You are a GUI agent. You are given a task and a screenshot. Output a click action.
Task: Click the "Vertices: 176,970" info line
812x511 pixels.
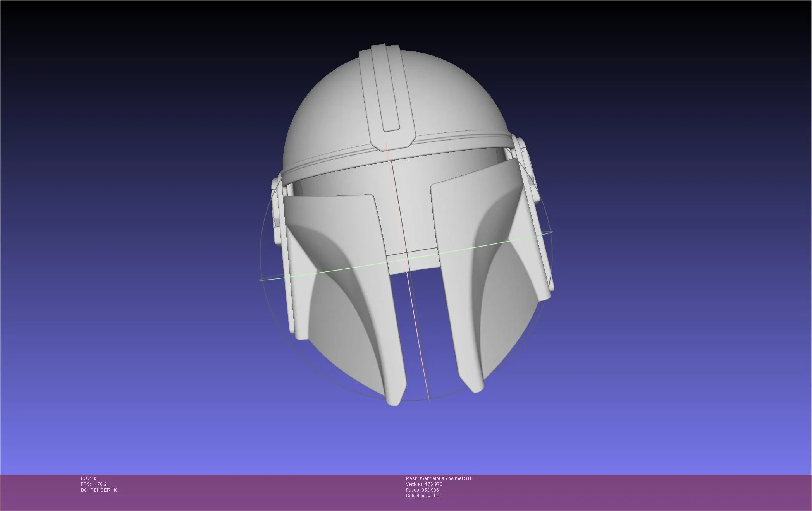click(x=424, y=484)
